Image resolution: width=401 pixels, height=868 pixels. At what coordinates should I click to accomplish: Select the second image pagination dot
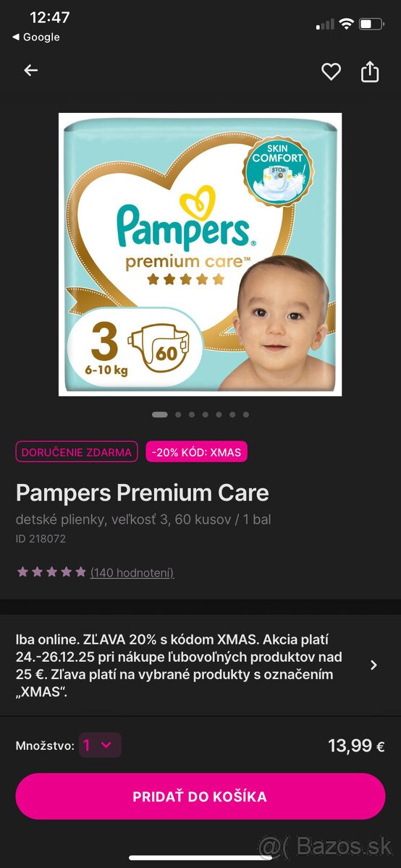(178, 414)
